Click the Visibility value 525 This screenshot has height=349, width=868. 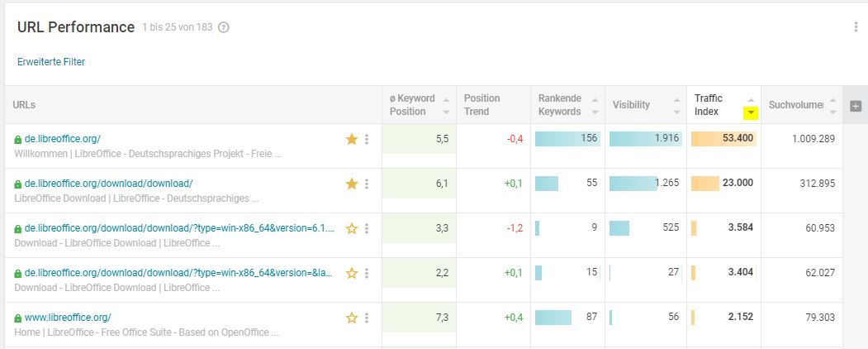(x=671, y=227)
